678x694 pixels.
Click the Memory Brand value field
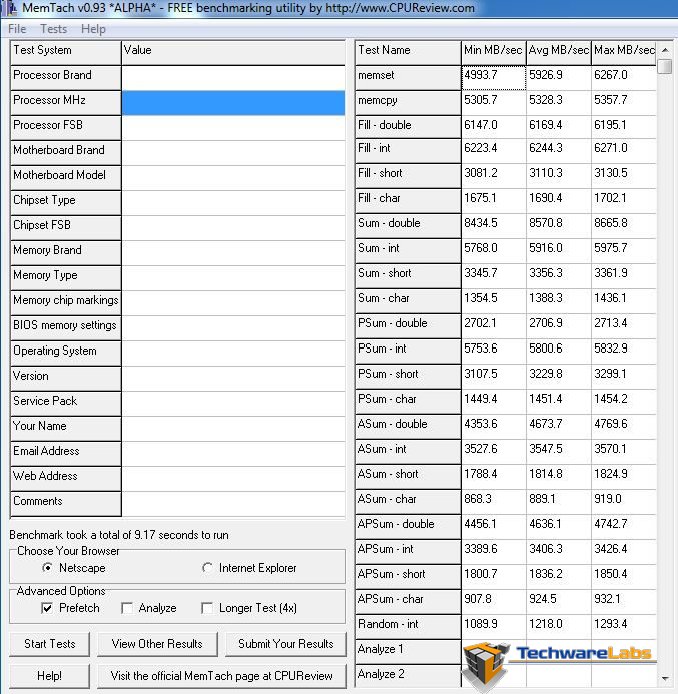pyautogui.click(x=233, y=253)
